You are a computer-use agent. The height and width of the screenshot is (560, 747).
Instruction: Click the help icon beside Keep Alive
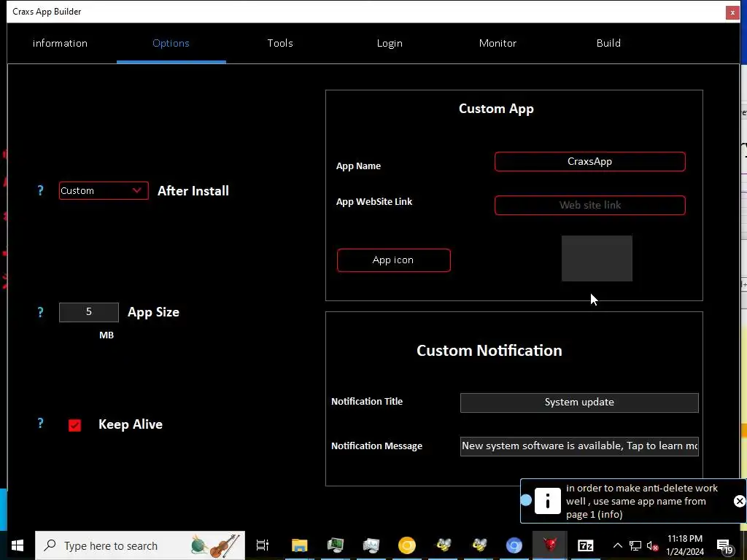pyautogui.click(x=41, y=424)
